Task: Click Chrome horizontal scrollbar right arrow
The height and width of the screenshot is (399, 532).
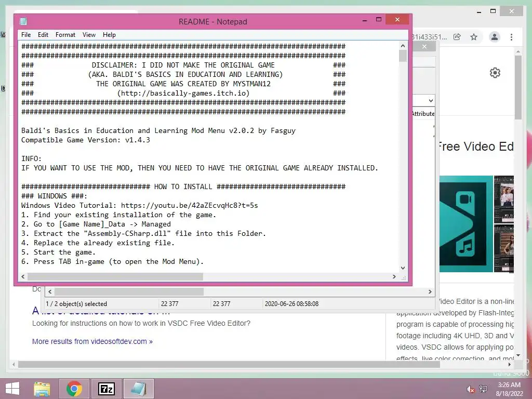Action: tap(510, 364)
